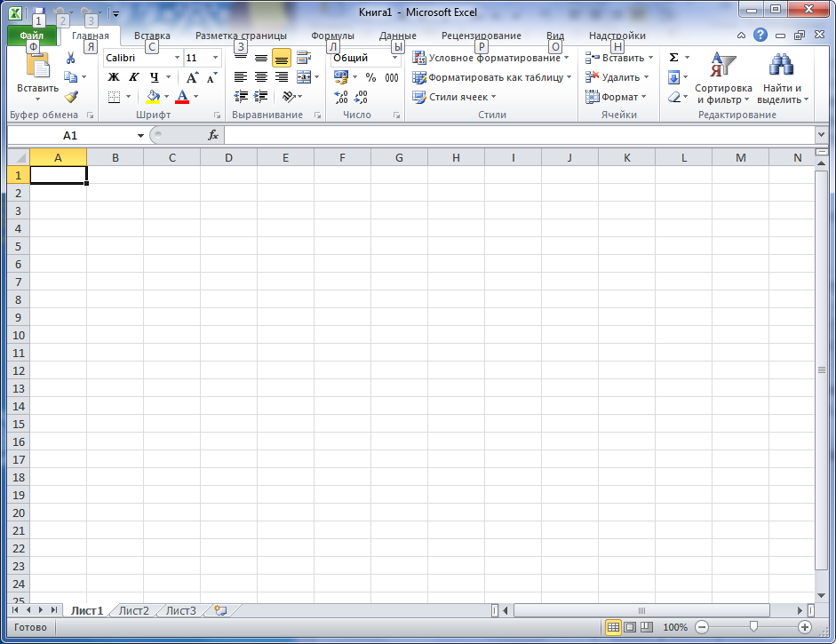Align text to middle of cell

pyautogui.click(x=260, y=58)
